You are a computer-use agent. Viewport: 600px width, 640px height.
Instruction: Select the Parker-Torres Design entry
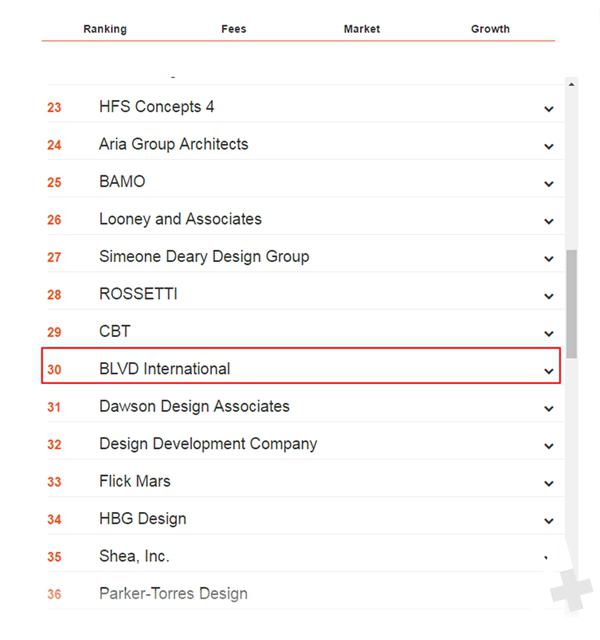173,593
